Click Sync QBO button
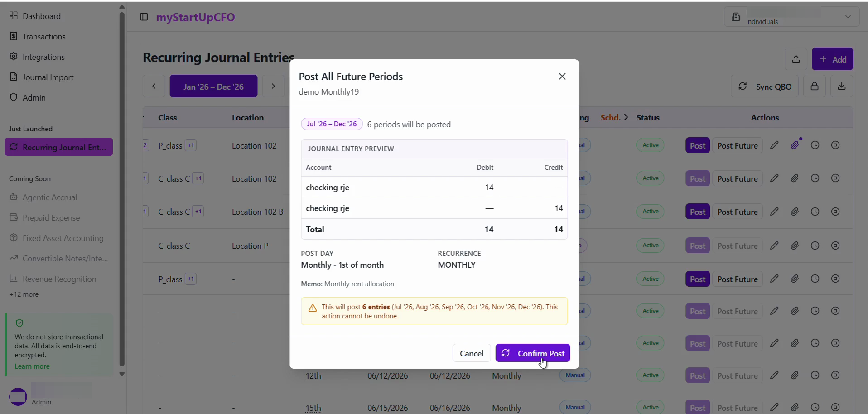This screenshot has height=414, width=868. pos(765,86)
